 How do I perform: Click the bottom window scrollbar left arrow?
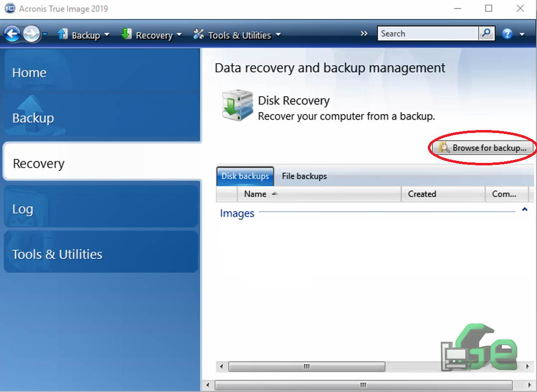coord(208,386)
